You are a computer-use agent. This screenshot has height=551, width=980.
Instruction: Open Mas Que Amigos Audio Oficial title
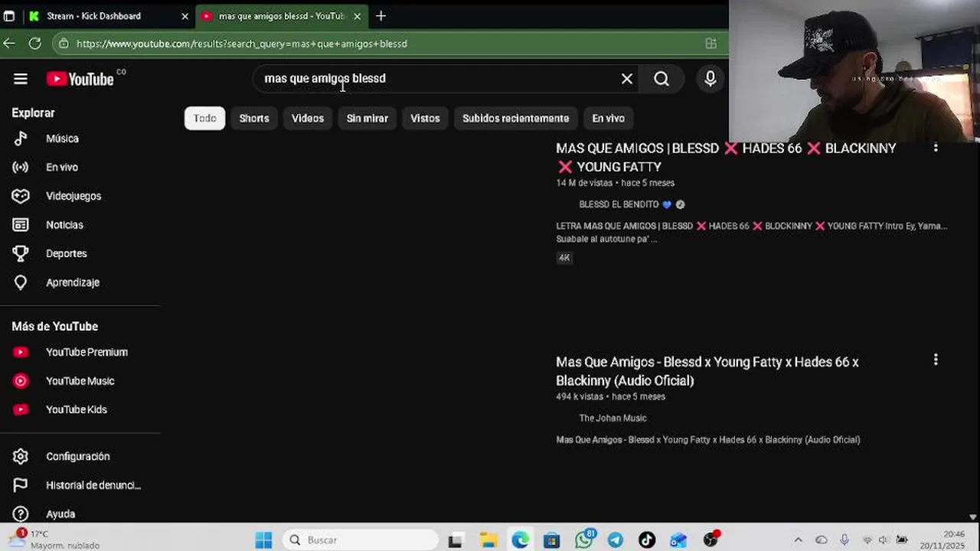pos(707,371)
